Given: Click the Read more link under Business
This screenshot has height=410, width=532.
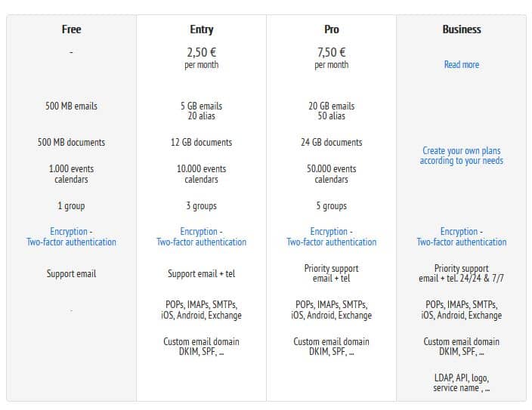Looking at the screenshot, I should tap(461, 65).
